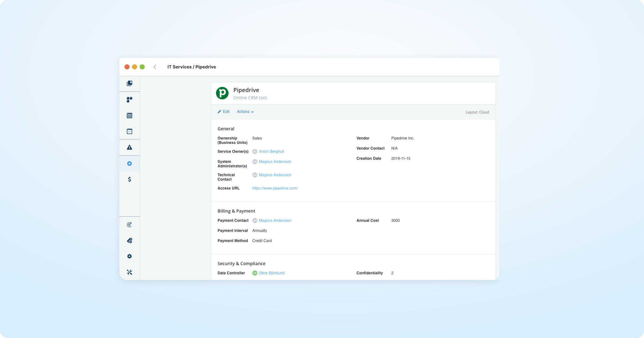The image size is (644, 338).
Task: Click the Online CRM tool. subtitle
Action: [x=250, y=98]
